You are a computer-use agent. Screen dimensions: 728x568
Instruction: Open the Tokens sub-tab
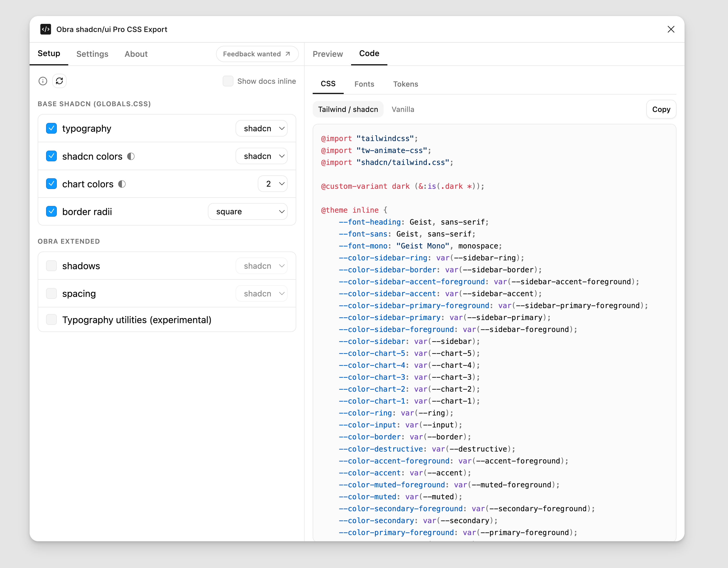point(406,84)
